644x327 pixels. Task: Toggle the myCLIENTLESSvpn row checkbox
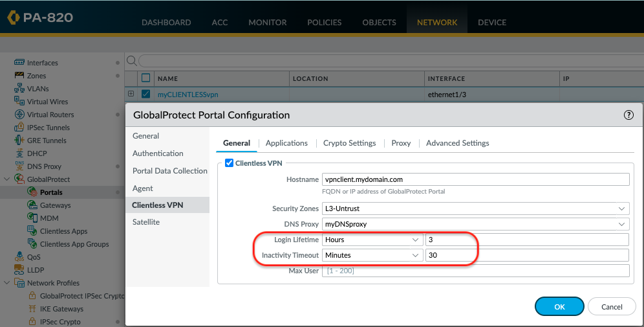(145, 94)
